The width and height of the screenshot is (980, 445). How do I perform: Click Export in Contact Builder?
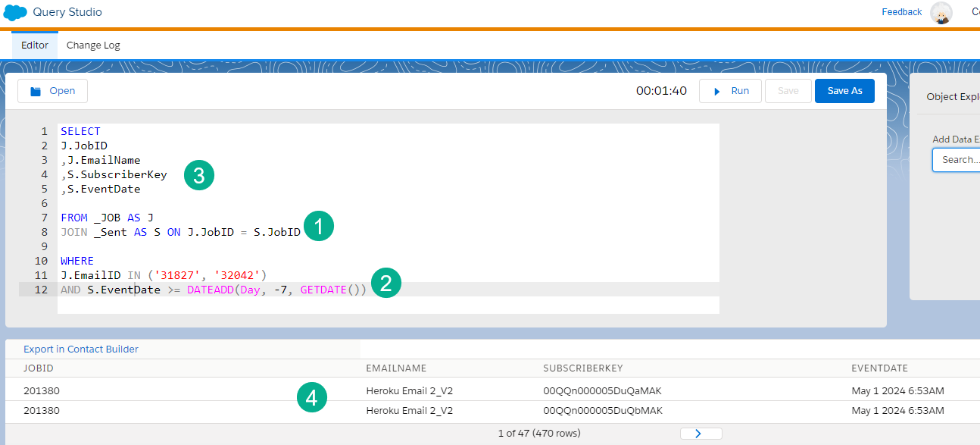click(81, 349)
